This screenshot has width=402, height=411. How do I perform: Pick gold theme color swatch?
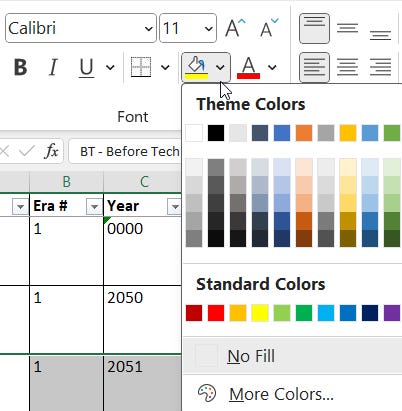[x=348, y=133]
